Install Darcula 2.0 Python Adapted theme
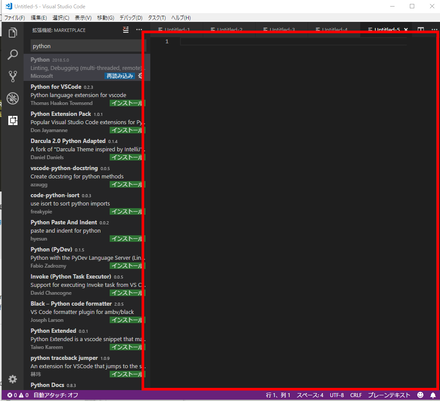Screen dimensions: 440x401 [x=127, y=157]
